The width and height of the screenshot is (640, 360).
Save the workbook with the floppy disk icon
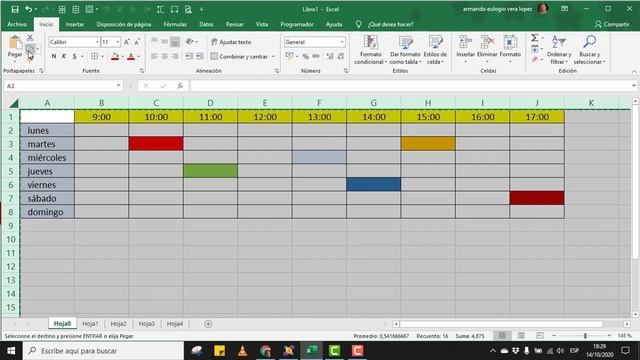[x=15, y=9]
